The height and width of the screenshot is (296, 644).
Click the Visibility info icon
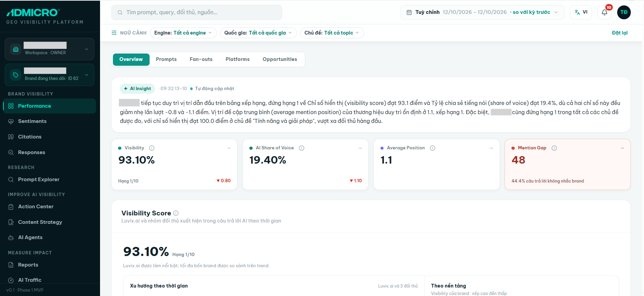pos(152,148)
